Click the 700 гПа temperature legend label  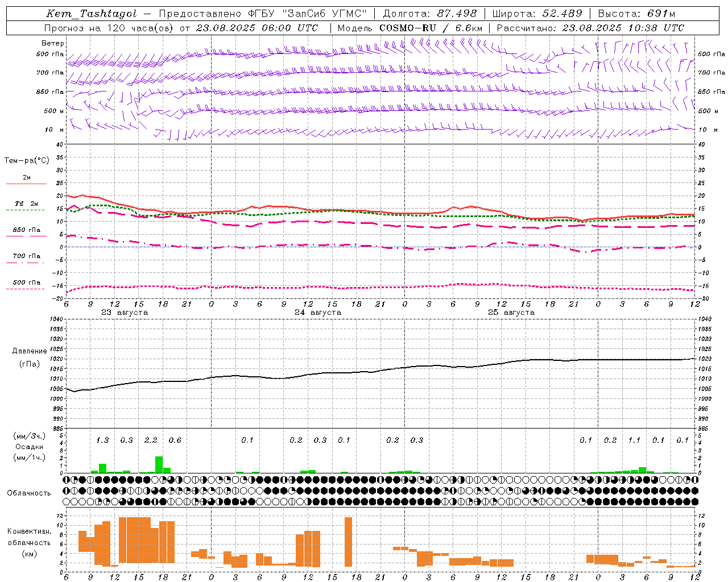(27, 256)
